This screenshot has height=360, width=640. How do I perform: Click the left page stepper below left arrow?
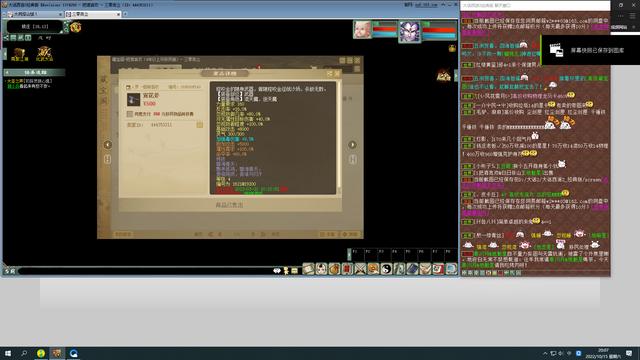[107, 159]
